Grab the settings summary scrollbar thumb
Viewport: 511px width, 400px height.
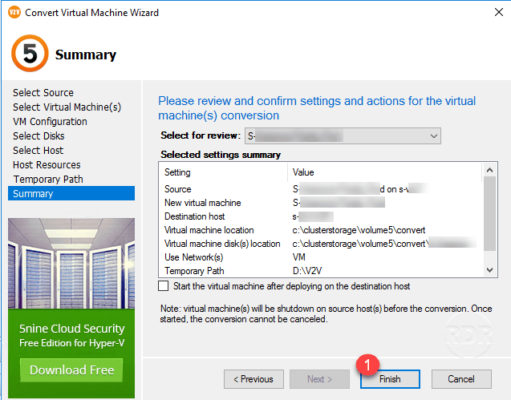click(489, 214)
